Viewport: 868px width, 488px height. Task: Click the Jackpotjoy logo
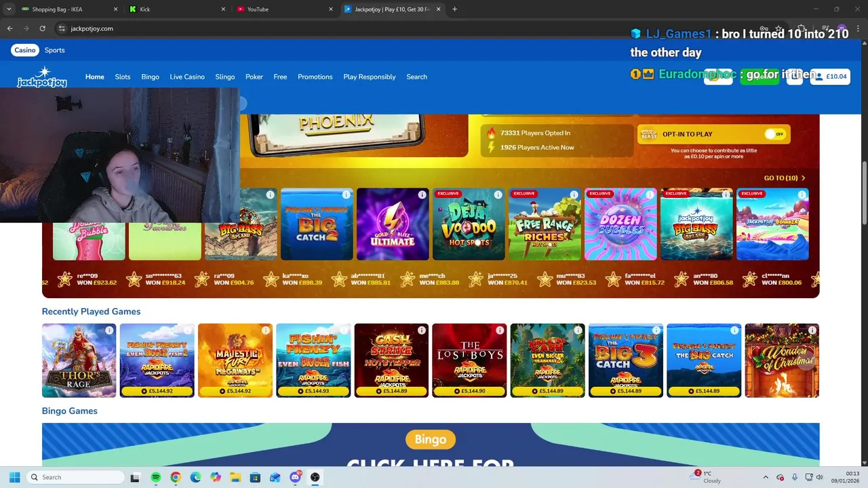[x=42, y=77]
